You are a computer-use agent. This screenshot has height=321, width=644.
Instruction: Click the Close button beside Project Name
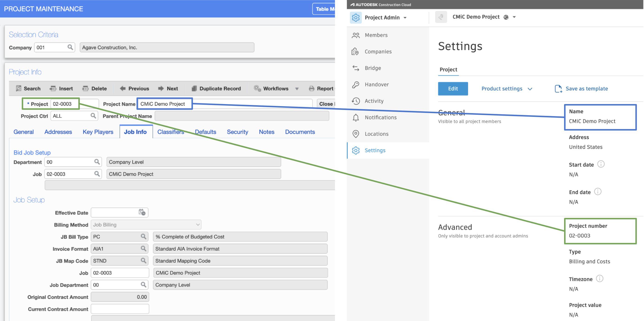click(x=326, y=104)
